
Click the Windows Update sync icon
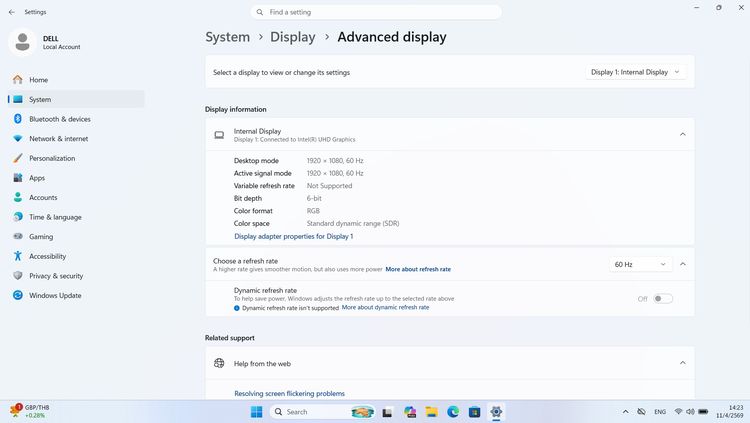[18, 295]
